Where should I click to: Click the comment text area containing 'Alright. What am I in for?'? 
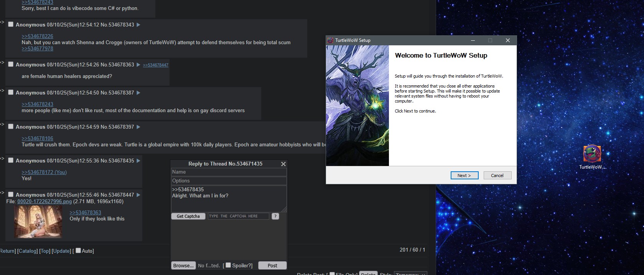(x=229, y=199)
